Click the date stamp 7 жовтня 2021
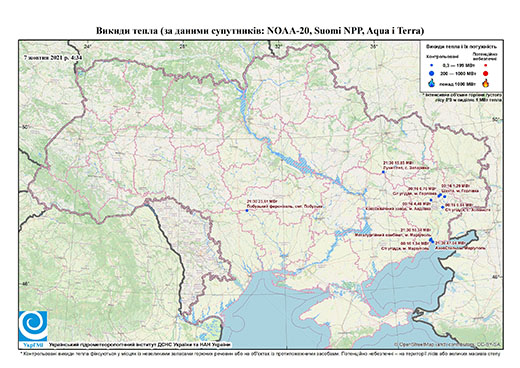 click(54, 57)
